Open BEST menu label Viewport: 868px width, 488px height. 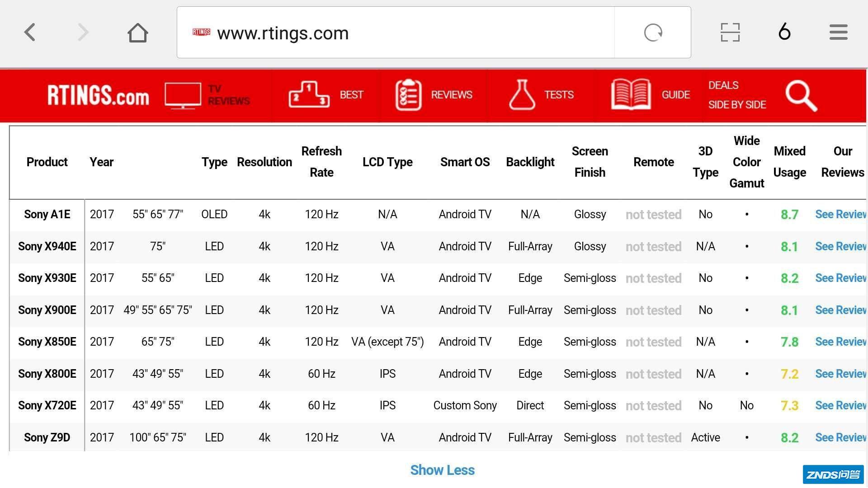tap(351, 95)
